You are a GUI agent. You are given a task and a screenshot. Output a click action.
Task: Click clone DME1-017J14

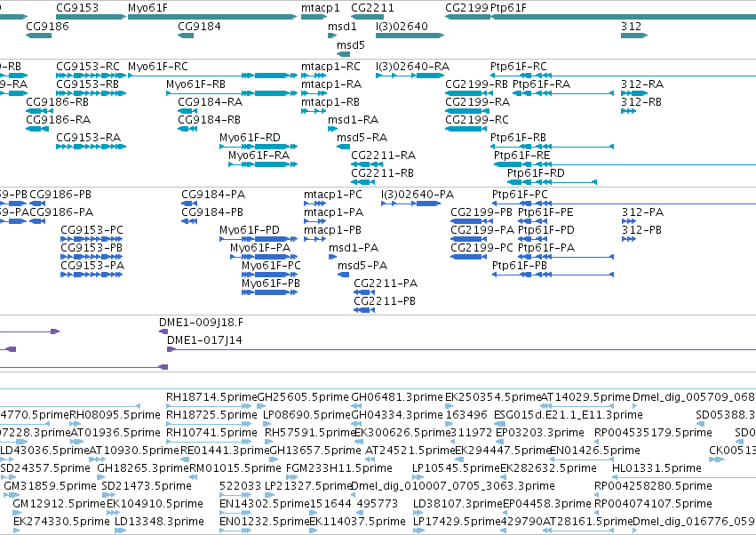461,349
